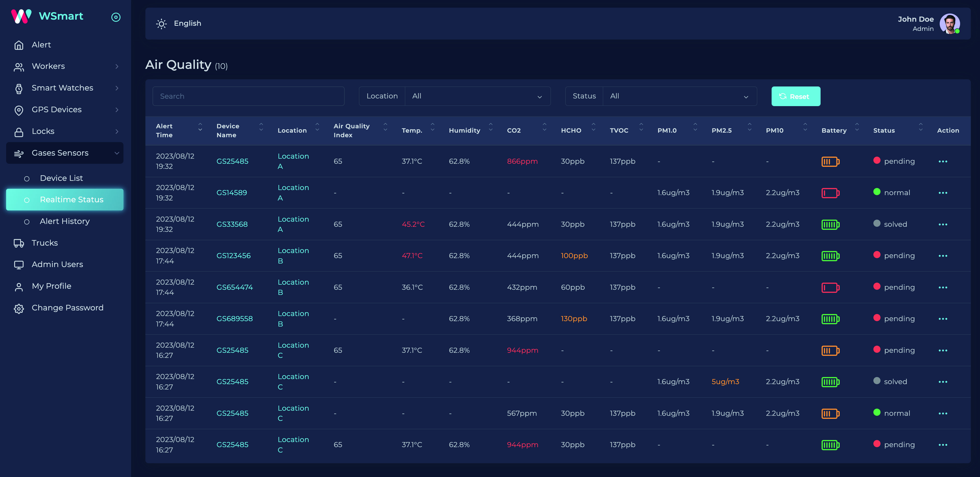Screen dimensions: 980x477
Task: Select the Realtime Status submenu item
Action: 65,200
